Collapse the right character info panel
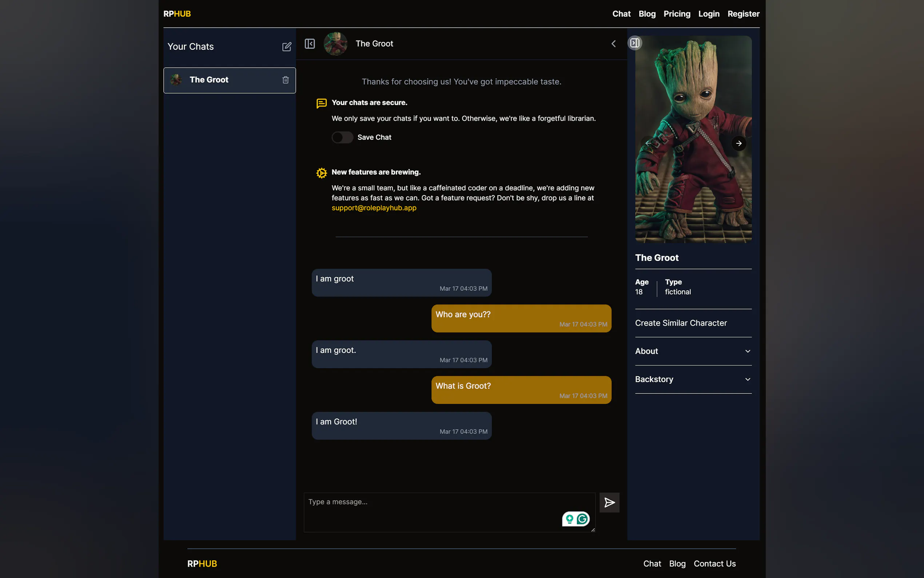Viewport: 924px width, 578px height. pos(634,43)
